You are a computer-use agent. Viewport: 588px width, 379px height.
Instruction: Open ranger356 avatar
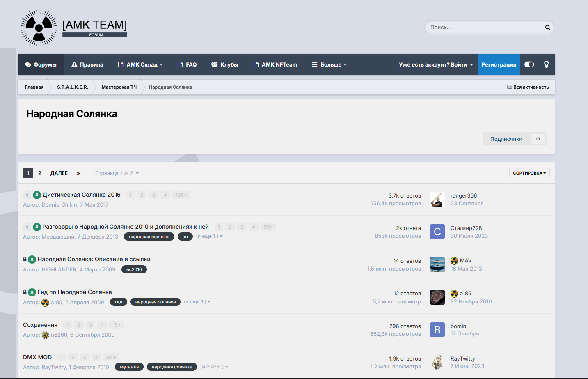pos(437,200)
